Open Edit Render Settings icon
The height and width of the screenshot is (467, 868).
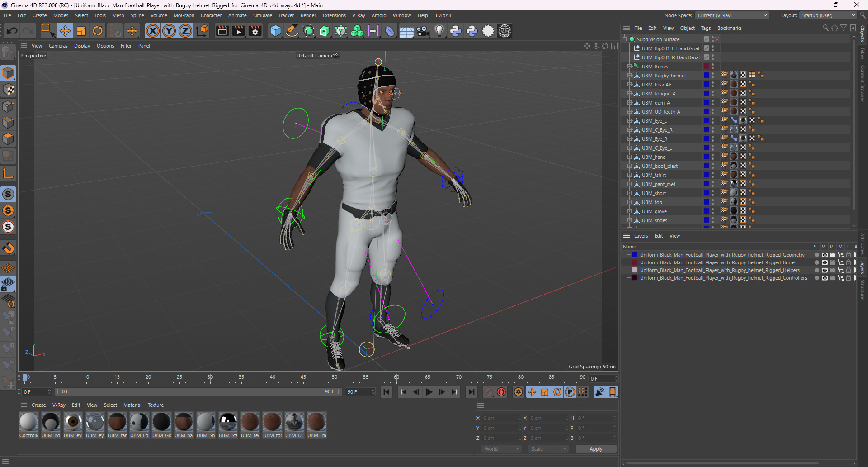click(255, 31)
